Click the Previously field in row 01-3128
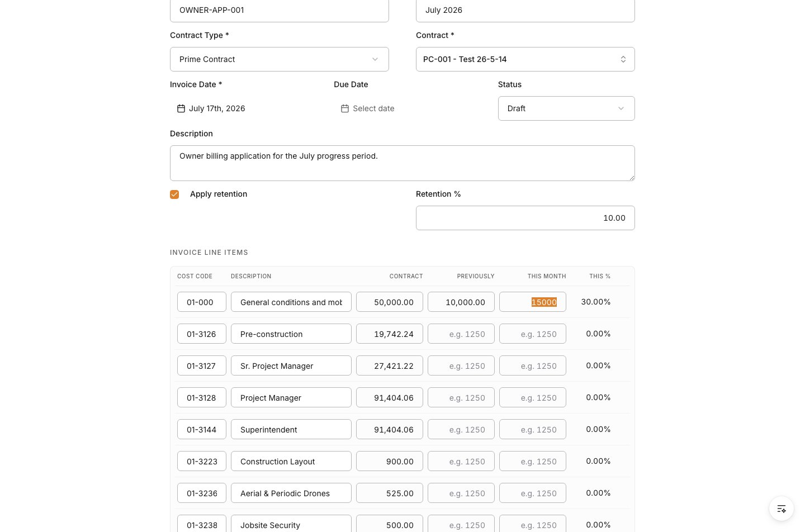 coord(461,397)
